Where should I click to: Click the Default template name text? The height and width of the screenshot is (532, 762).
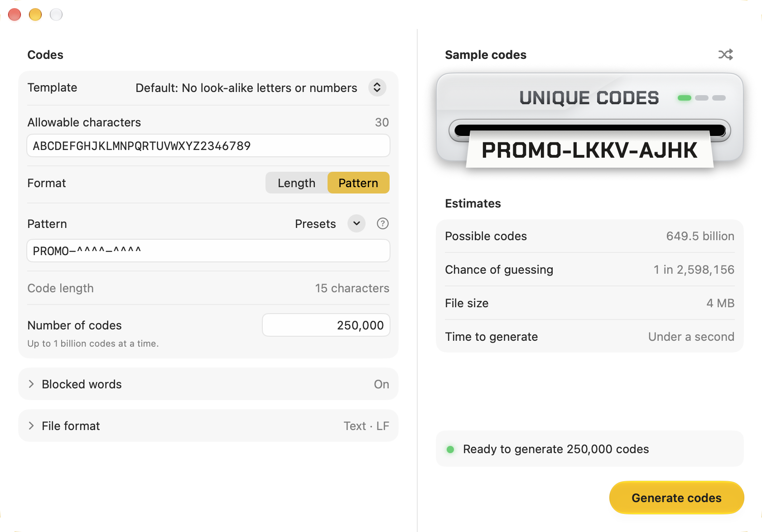click(246, 88)
